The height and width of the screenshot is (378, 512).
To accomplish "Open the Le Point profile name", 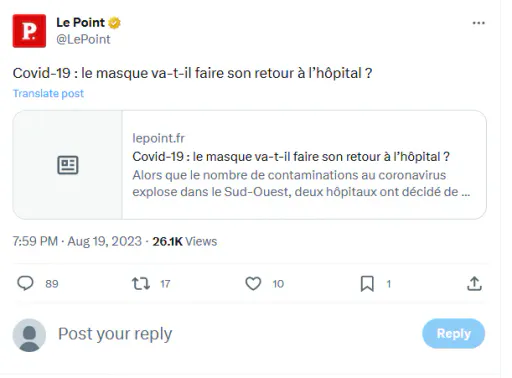I will pyautogui.click(x=80, y=23).
